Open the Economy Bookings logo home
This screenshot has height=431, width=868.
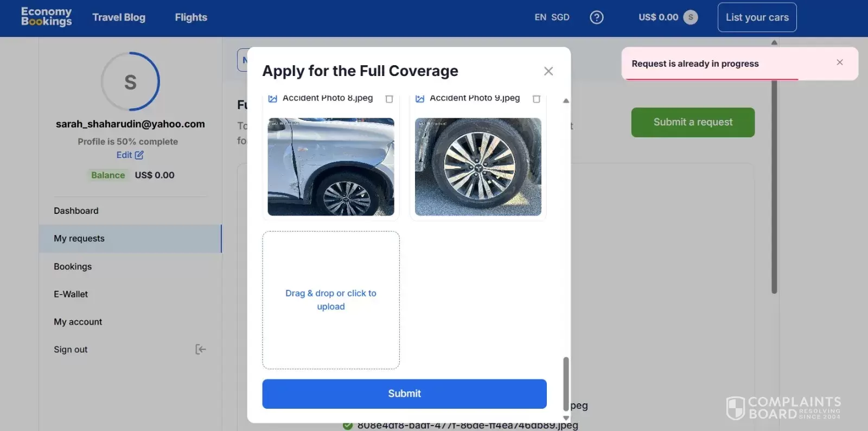click(46, 17)
